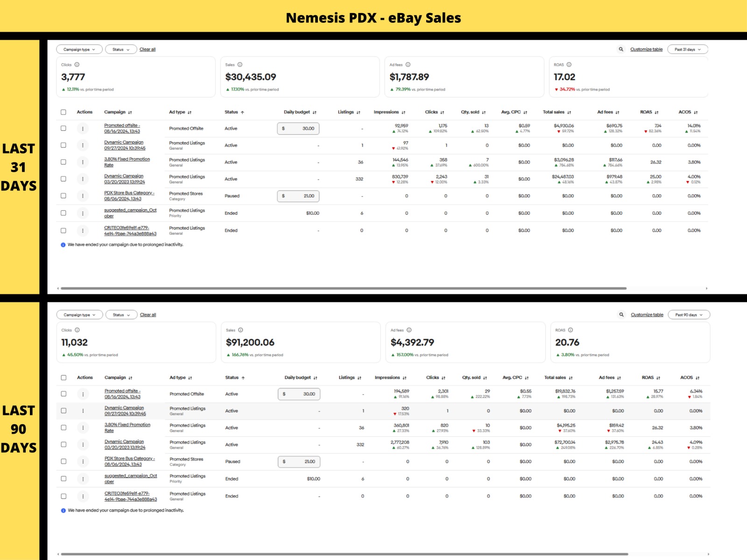Screen dimensions: 747x560
Task: Open actions menu for 31-day PDX Store Bus Category row
Action: coord(83,196)
